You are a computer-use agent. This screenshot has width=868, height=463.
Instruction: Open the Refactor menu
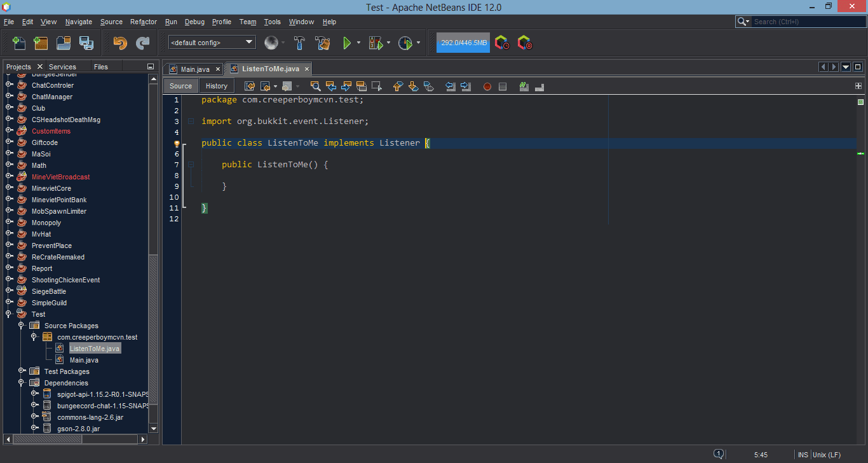pyautogui.click(x=143, y=22)
